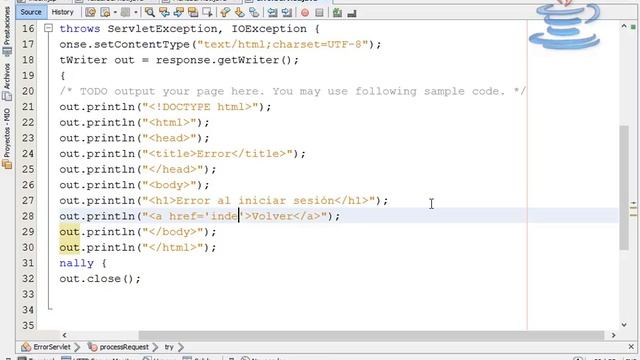
Task: Click the Comment code icon
Action: (x=337, y=13)
